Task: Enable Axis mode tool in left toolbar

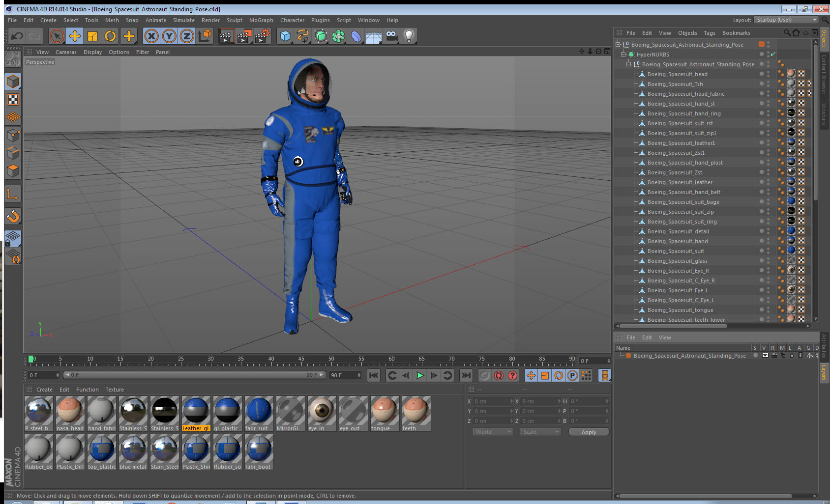Action: pyautogui.click(x=13, y=194)
